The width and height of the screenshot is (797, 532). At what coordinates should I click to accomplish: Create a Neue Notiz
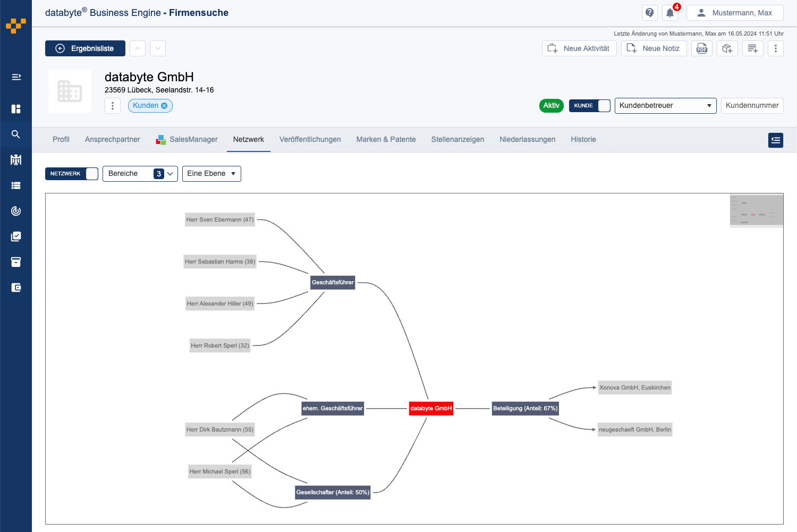[654, 48]
